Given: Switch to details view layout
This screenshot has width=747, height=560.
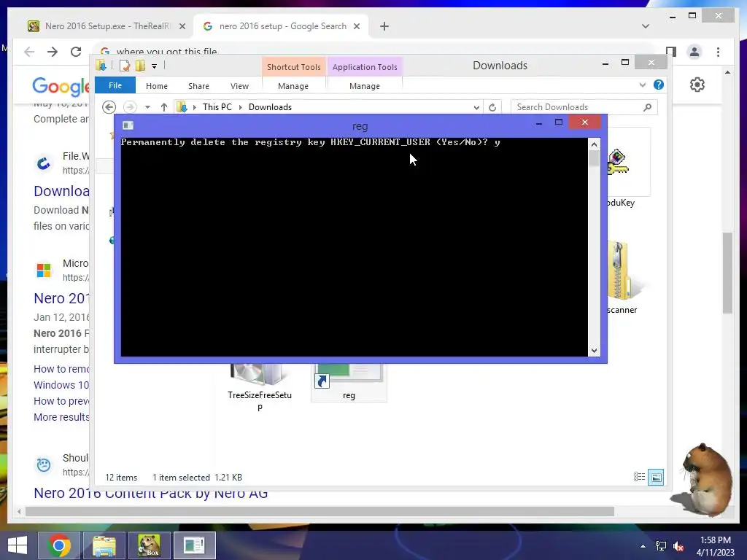Looking at the screenshot, I should (x=639, y=477).
